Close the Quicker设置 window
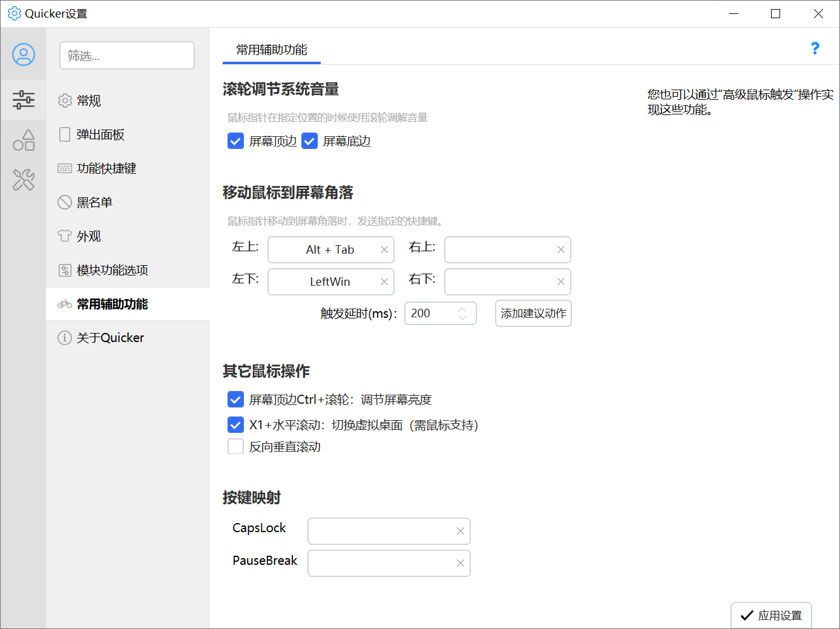This screenshot has height=629, width=840. point(818,13)
